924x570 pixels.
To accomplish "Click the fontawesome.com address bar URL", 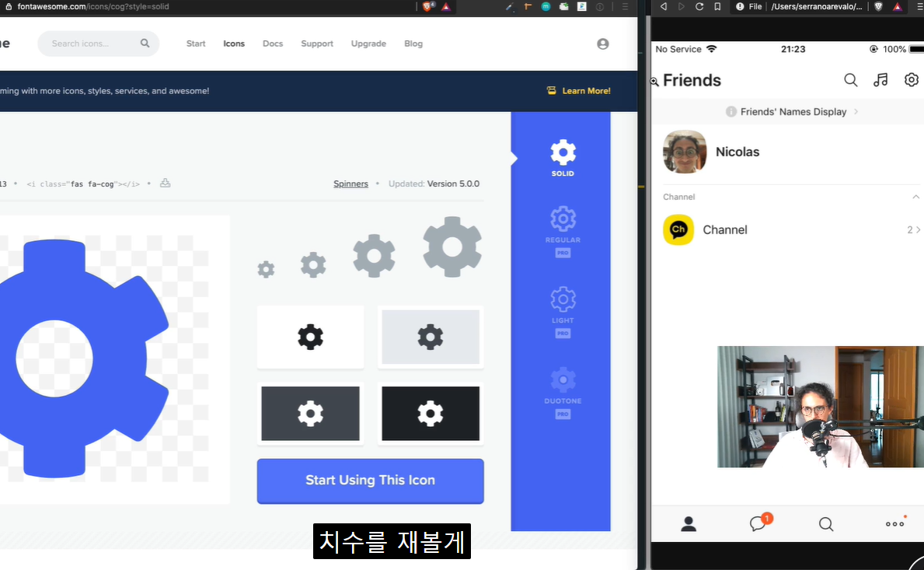I will tap(93, 6).
